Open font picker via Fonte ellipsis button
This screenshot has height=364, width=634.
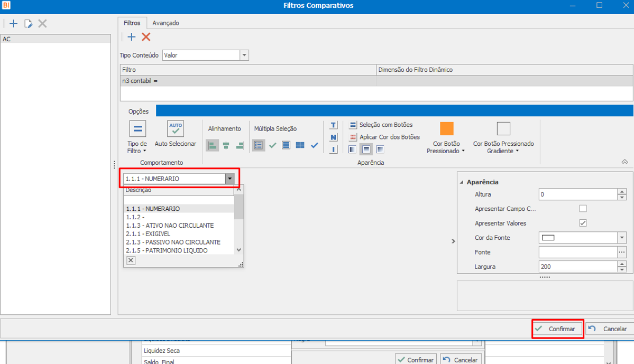click(622, 252)
